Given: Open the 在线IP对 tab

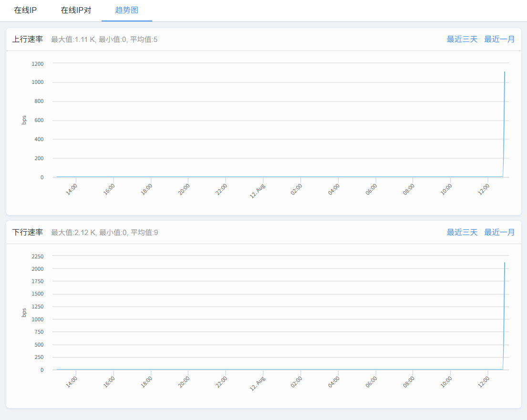Looking at the screenshot, I should 76,10.
